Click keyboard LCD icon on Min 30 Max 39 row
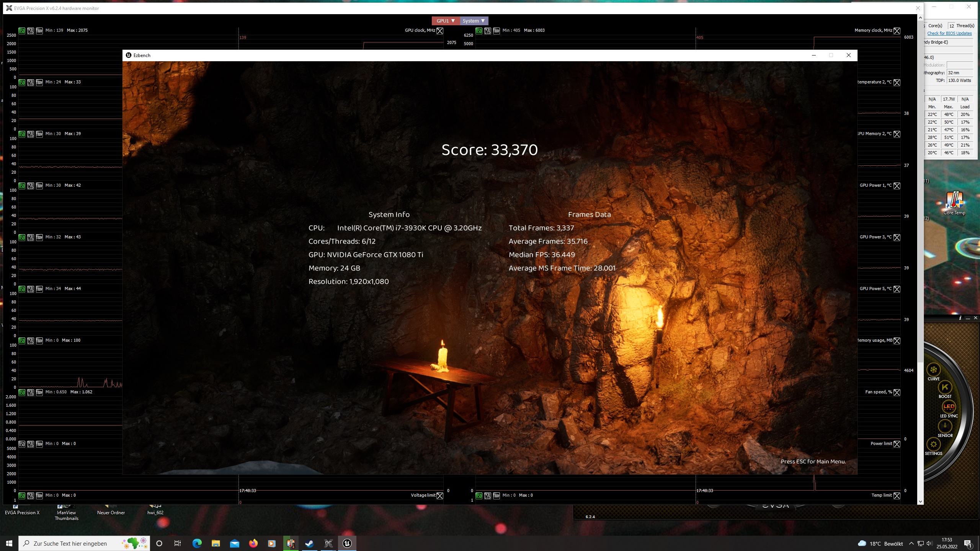Screen dimensions: 980x551 31,134
